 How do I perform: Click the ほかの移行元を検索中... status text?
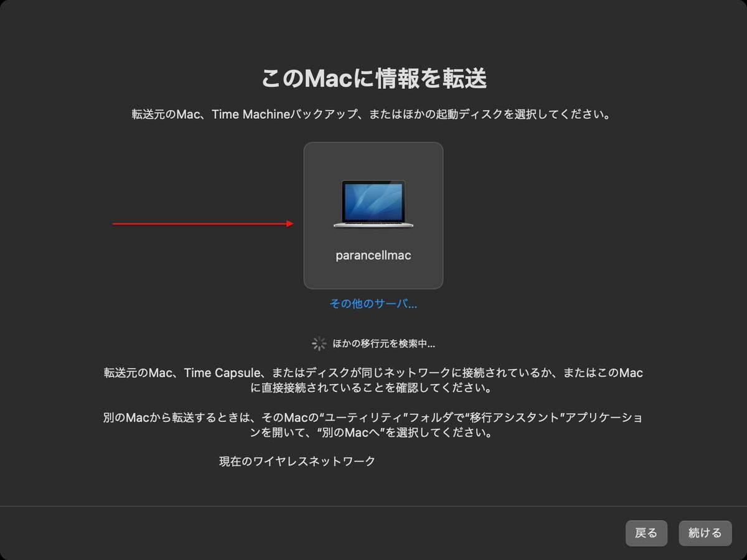click(x=384, y=343)
